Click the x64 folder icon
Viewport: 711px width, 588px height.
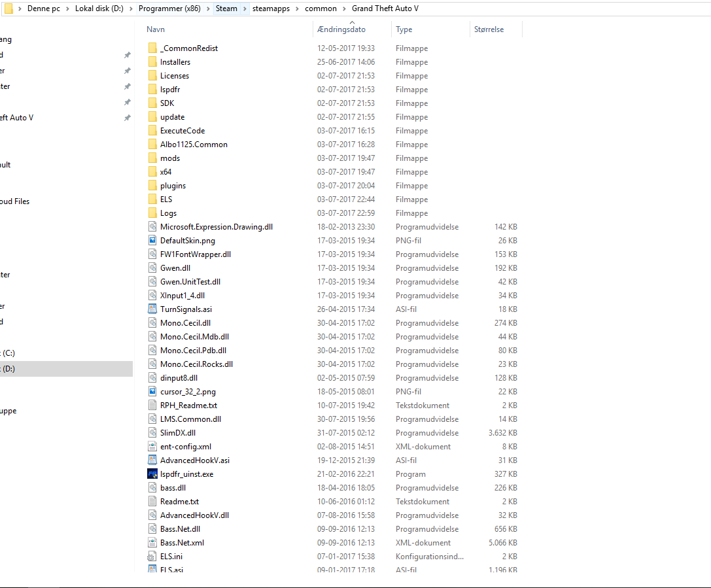point(153,172)
